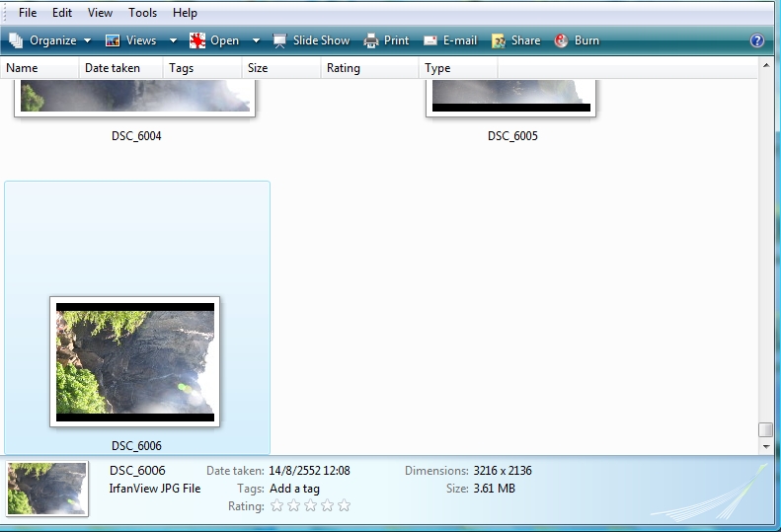This screenshot has width=781, height=532.
Task: Open the Tools menu
Action: pos(142,13)
